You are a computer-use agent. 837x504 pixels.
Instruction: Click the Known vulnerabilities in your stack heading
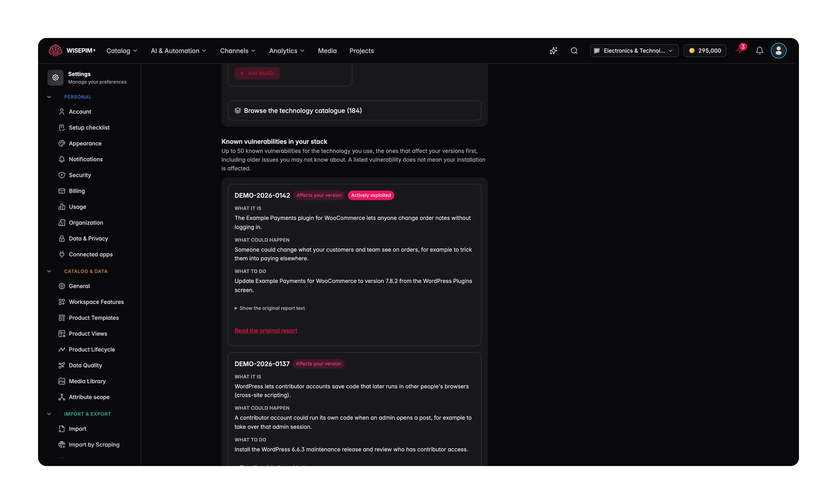[x=274, y=142]
